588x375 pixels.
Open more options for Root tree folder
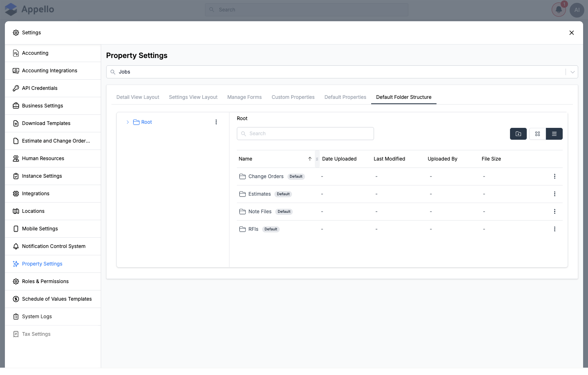click(216, 122)
